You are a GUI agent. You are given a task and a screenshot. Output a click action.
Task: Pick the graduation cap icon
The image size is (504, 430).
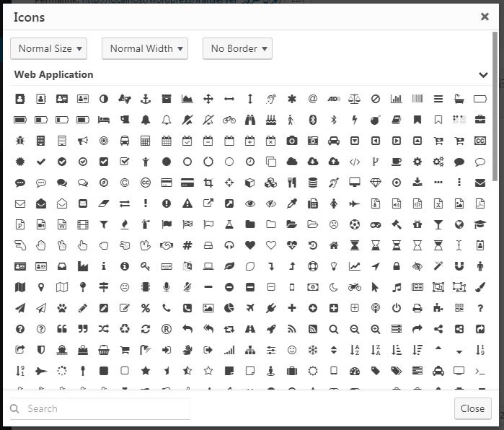tap(480, 224)
